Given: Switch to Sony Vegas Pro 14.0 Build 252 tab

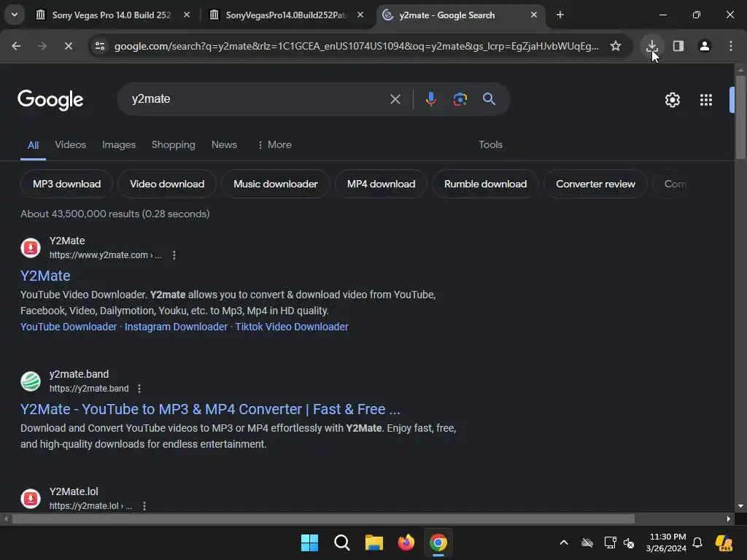Looking at the screenshot, I should [112, 15].
